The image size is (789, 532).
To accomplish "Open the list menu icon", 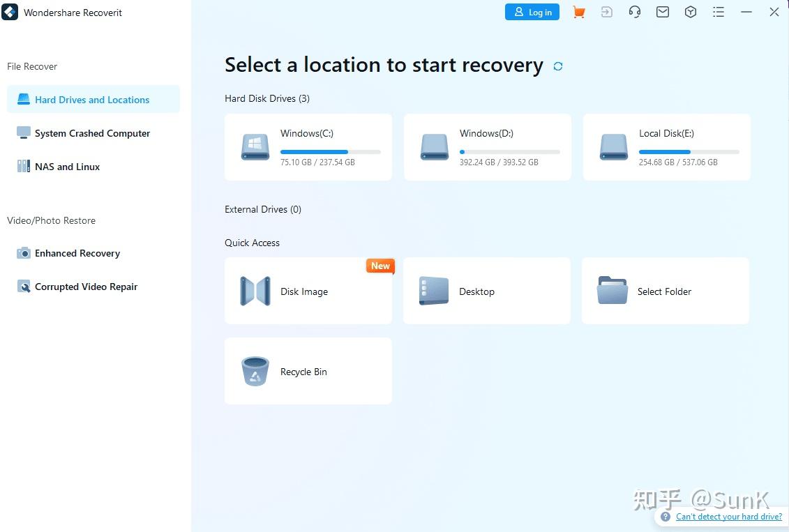I will click(x=719, y=12).
